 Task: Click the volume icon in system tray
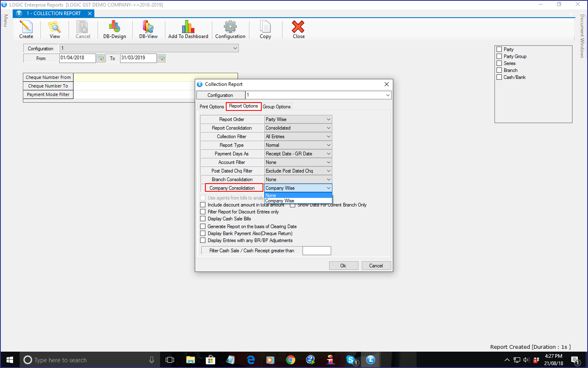(526, 360)
